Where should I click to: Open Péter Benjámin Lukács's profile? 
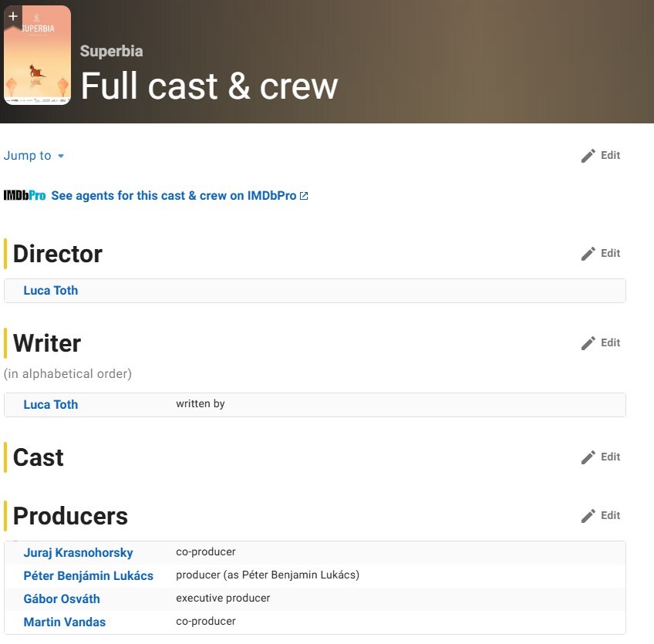point(88,576)
